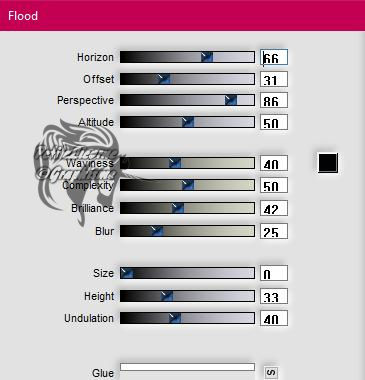365x380 pixels.
Task: Click the Complexity slider handle
Action: click(188, 185)
